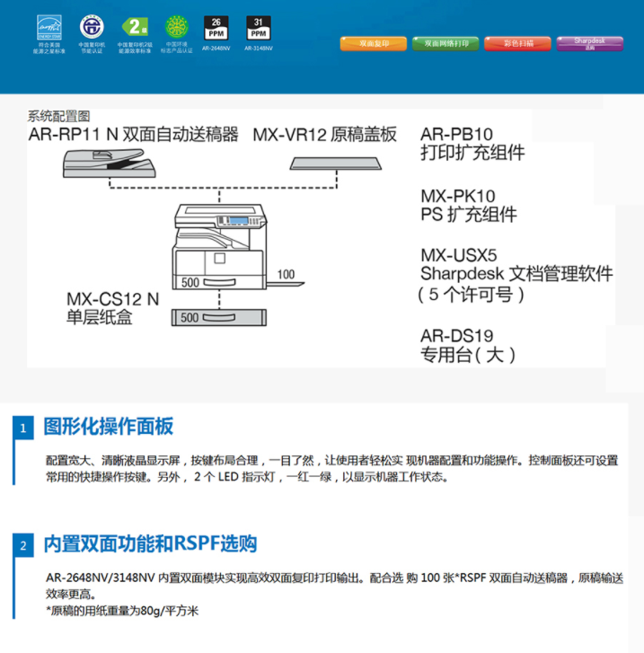Click the paragraph beginning 配置宽大、清晰液晶显示屏
This screenshot has height=653, width=644.
pos(331,469)
